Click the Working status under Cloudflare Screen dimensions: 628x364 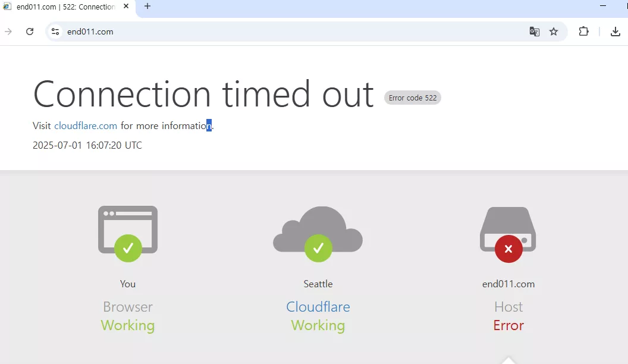318,325
